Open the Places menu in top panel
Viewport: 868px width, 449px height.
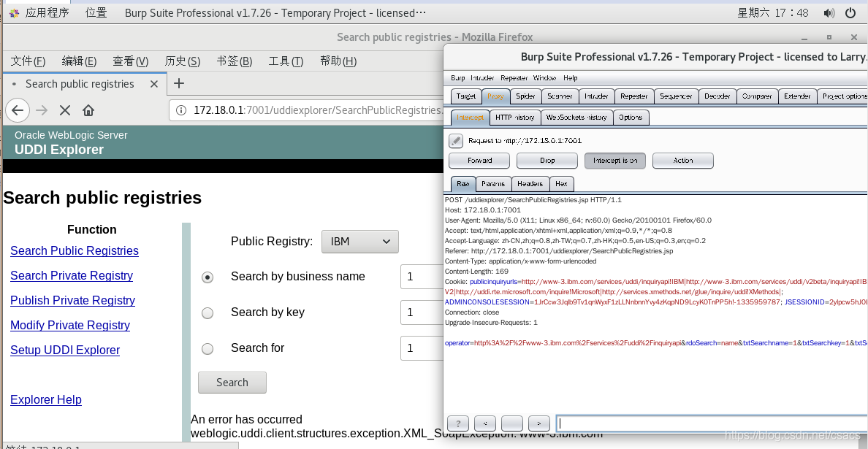[96, 12]
